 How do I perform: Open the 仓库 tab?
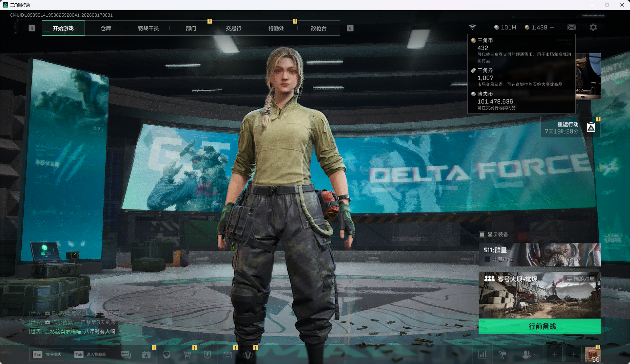coord(106,28)
